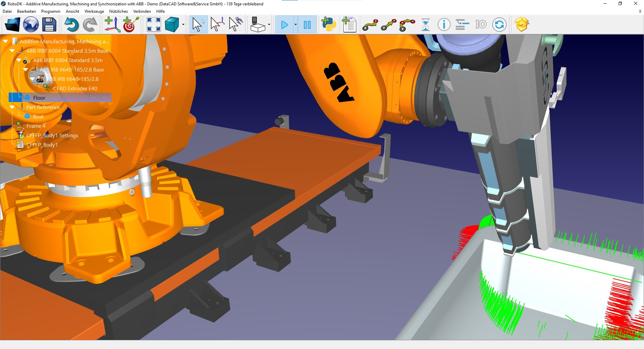Open the Nützliches menu
Image resolution: width=644 pixels, height=349 pixels.
click(118, 11)
